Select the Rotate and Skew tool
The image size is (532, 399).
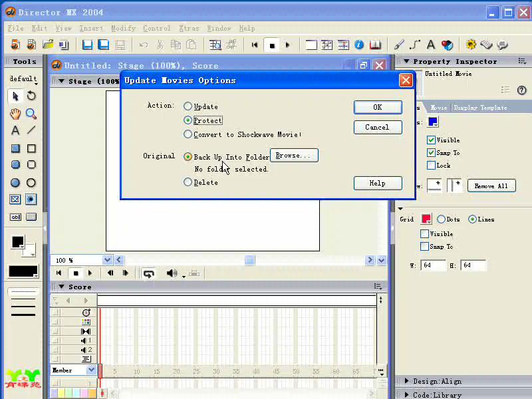pos(31,96)
